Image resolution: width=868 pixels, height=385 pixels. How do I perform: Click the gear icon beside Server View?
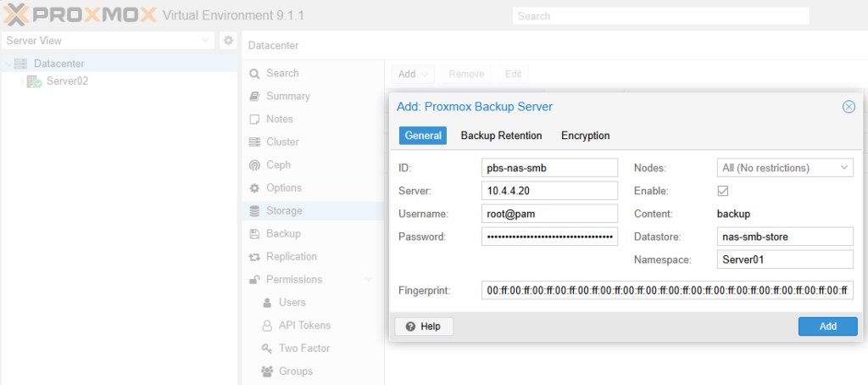click(x=227, y=41)
